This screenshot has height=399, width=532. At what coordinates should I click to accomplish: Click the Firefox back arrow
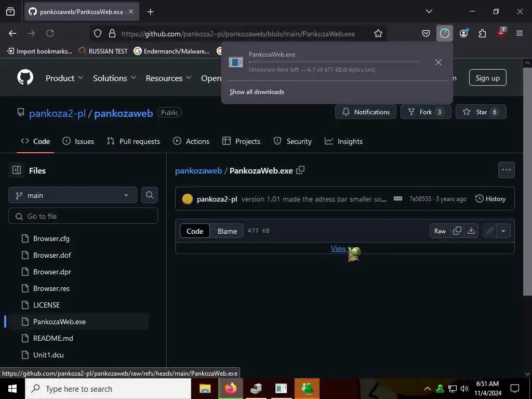coord(12,33)
